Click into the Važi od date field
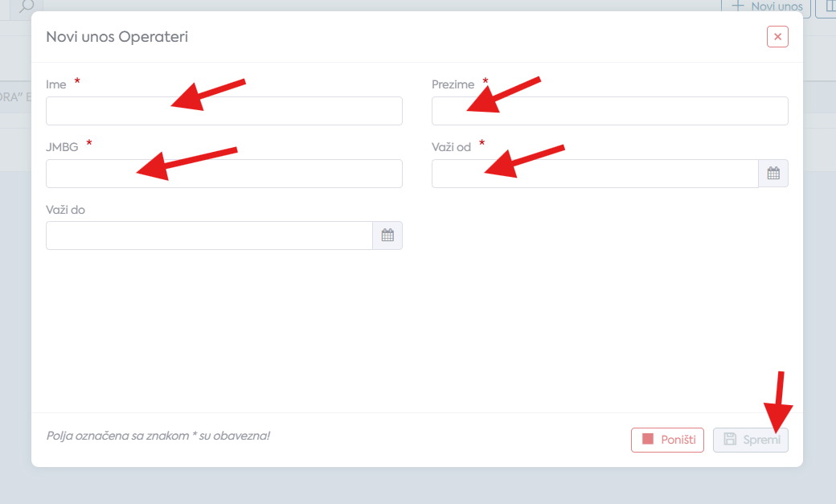836x504 pixels. tap(595, 174)
